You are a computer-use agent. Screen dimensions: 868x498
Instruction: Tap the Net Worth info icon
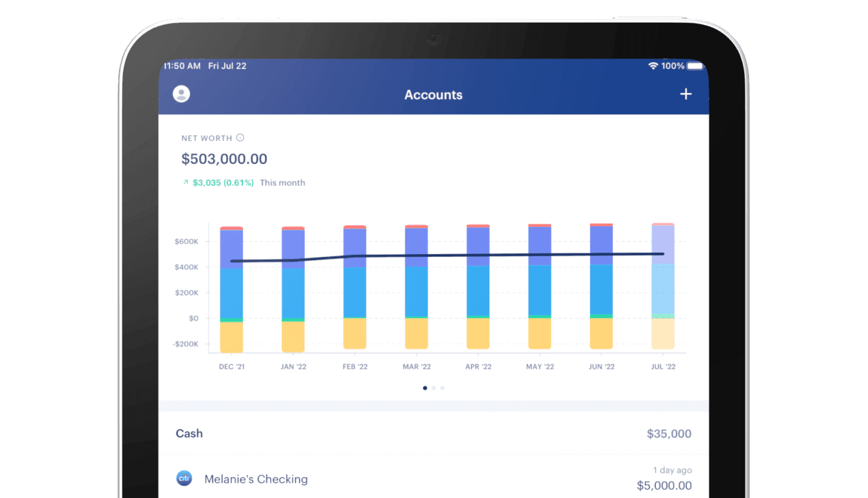click(240, 137)
